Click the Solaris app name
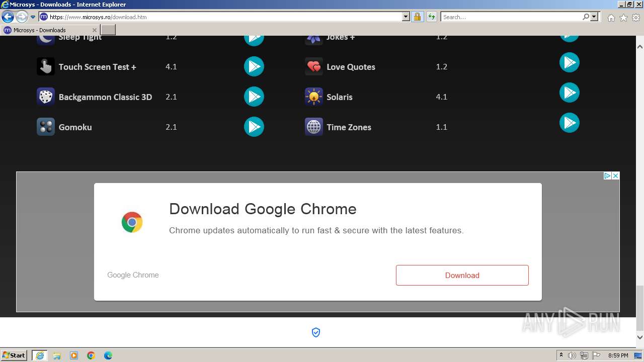This screenshot has width=644, height=362. point(340,97)
